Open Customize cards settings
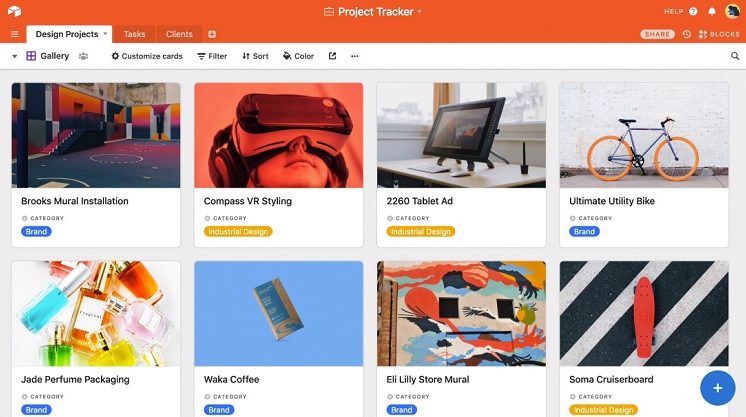The image size is (746, 417). click(147, 56)
